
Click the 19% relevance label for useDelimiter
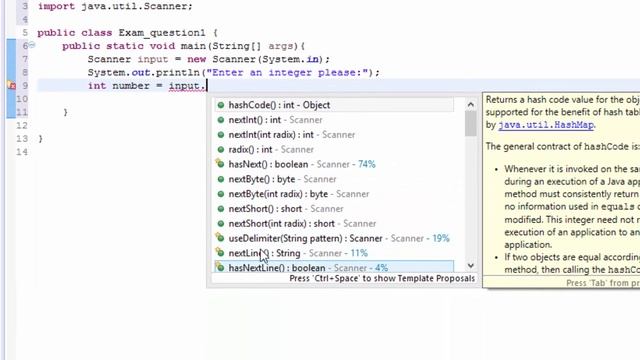pos(441,238)
